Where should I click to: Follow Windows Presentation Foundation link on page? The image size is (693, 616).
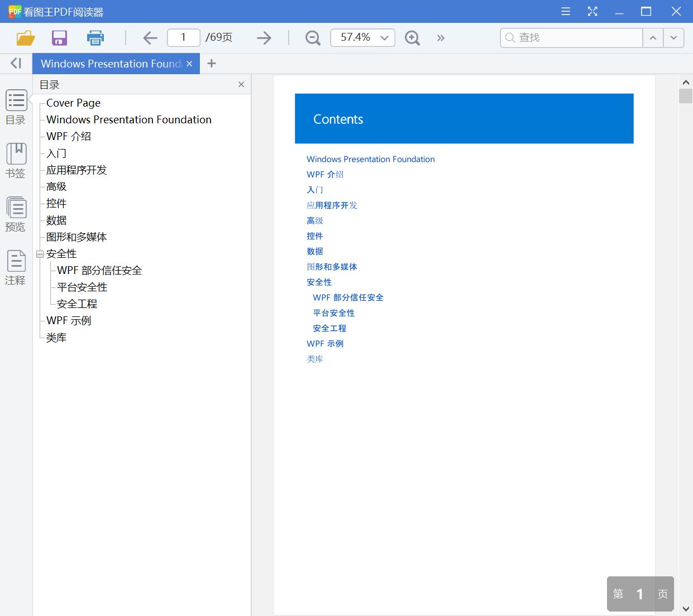pyautogui.click(x=371, y=159)
